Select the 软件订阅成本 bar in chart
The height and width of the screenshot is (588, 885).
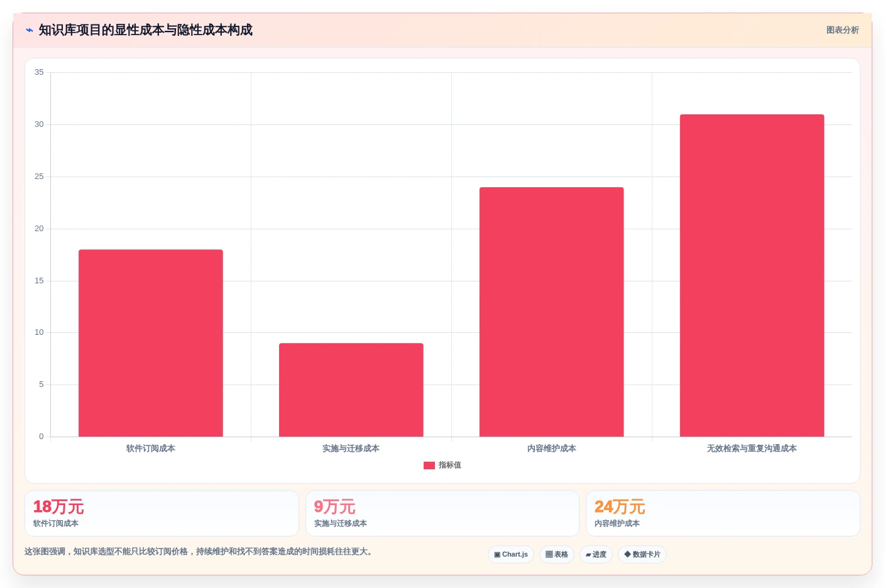pyautogui.click(x=151, y=343)
